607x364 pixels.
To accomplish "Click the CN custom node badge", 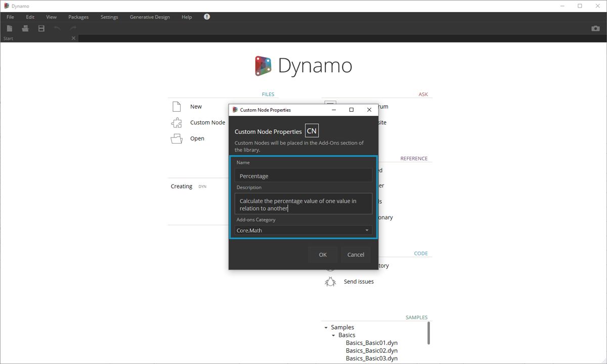I will (x=312, y=130).
